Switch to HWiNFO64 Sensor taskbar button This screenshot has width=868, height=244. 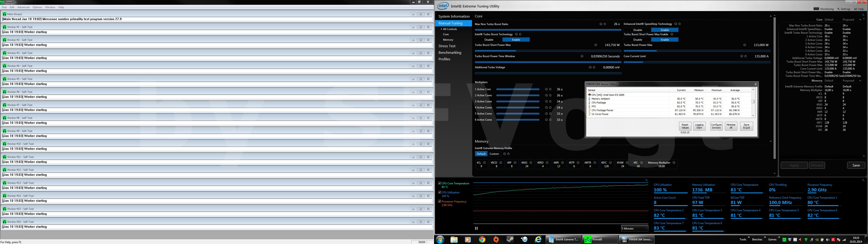(x=637, y=240)
